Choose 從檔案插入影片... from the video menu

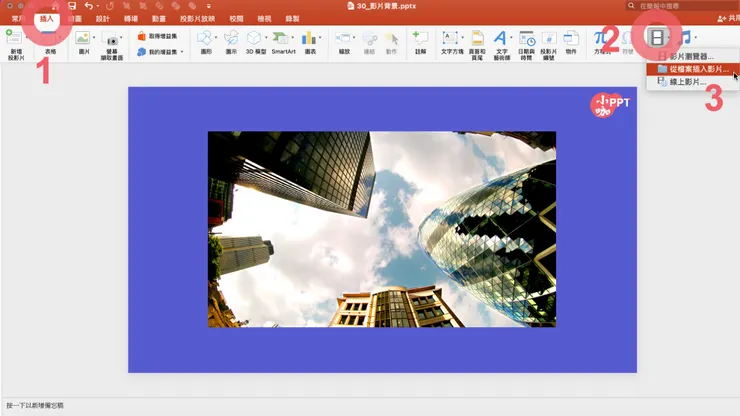click(692, 69)
